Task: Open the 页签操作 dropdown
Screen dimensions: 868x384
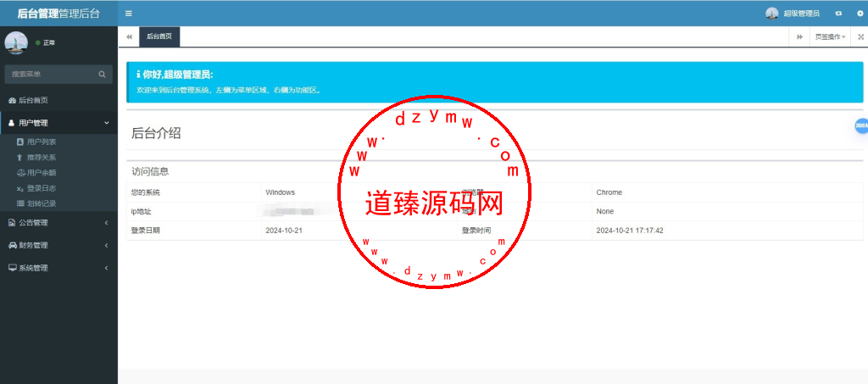Action: (831, 37)
